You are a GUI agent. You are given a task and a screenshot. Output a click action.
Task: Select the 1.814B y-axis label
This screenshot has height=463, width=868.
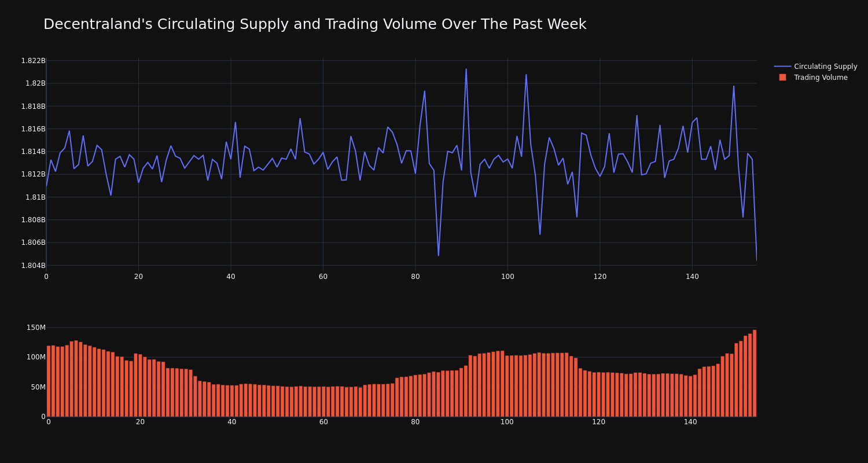33,152
